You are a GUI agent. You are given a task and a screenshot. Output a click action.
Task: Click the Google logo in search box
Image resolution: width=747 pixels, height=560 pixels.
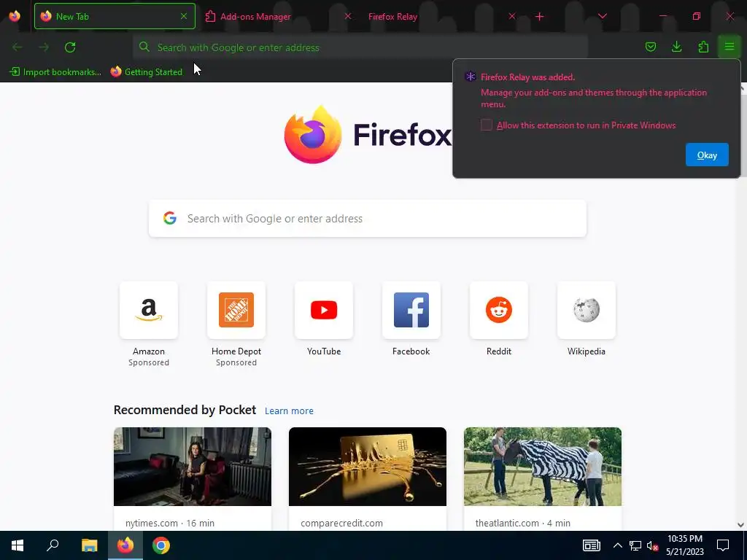point(169,218)
